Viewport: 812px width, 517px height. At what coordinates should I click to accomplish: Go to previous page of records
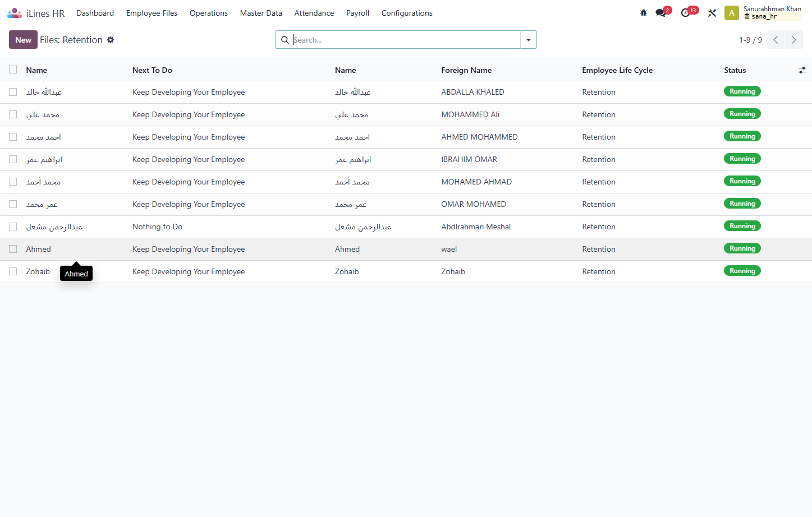click(x=776, y=40)
